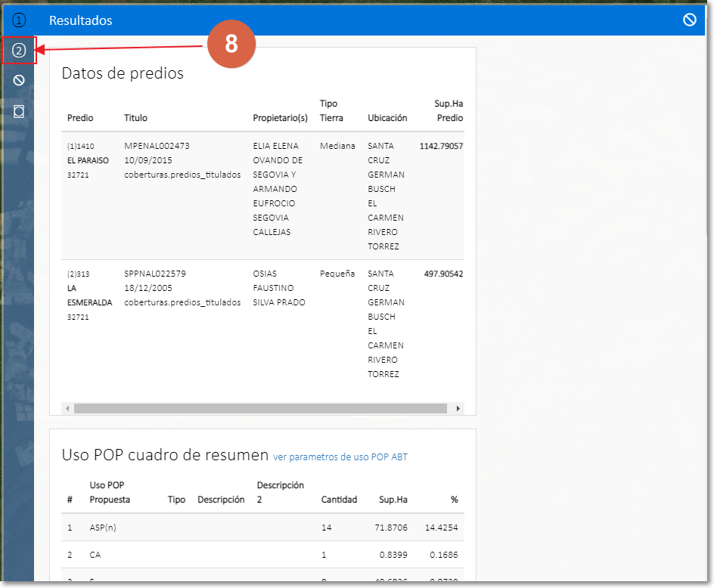This screenshot has height=588, width=714.
Task: Click the Predio column header
Action: pyautogui.click(x=80, y=118)
